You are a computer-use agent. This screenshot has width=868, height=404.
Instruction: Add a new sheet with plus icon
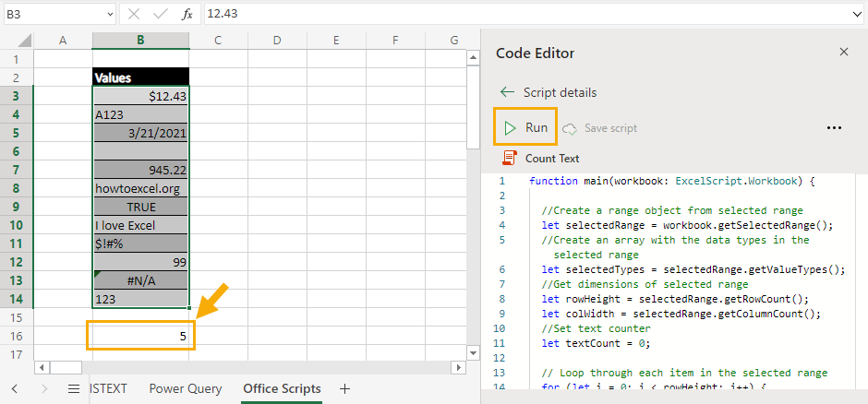(x=344, y=389)
